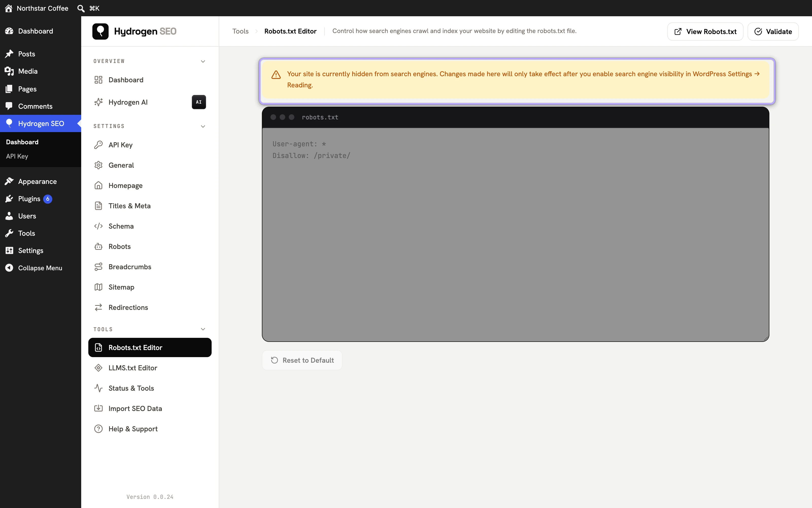Viewport: 812px width, 508px height.
Task: Click the Validate button
Action: [x=773, y=31]
